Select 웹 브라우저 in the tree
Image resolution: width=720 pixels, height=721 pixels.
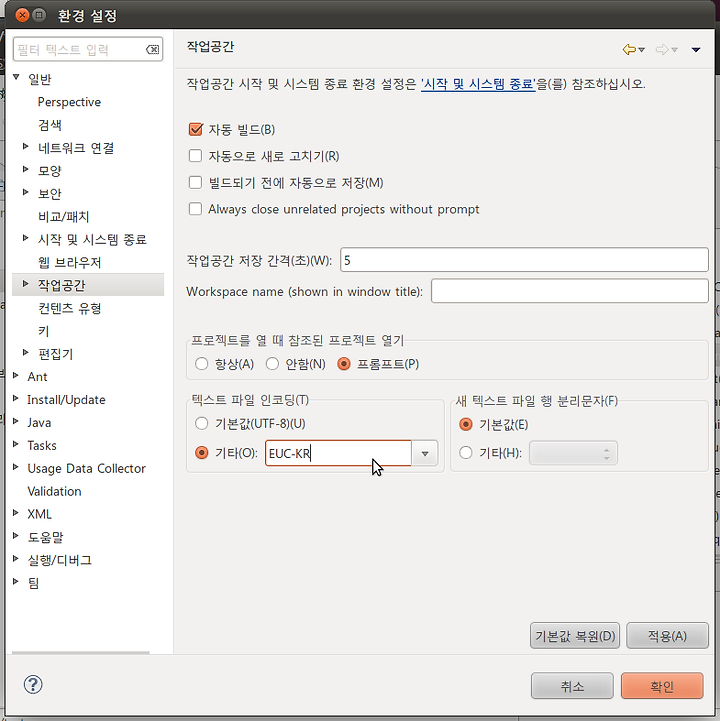(69, 262)
